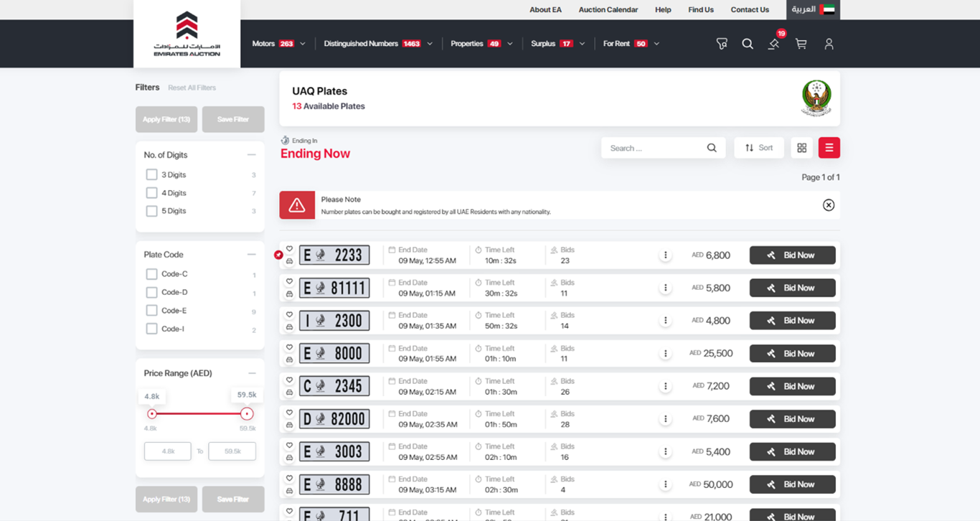Viewport: 980px width, 521px height.
Task: Open the three-dot menu for plate E 2233
Action: pyautogui.click(x=665, y=254)
